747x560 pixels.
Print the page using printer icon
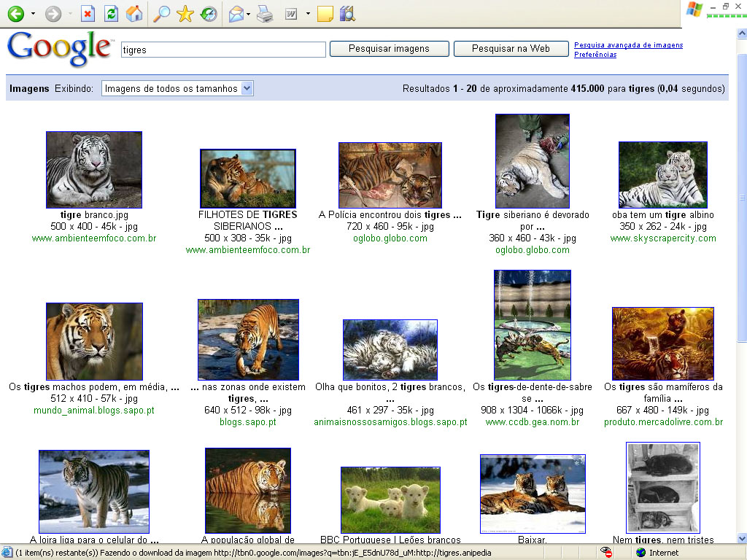coord(264,14)
